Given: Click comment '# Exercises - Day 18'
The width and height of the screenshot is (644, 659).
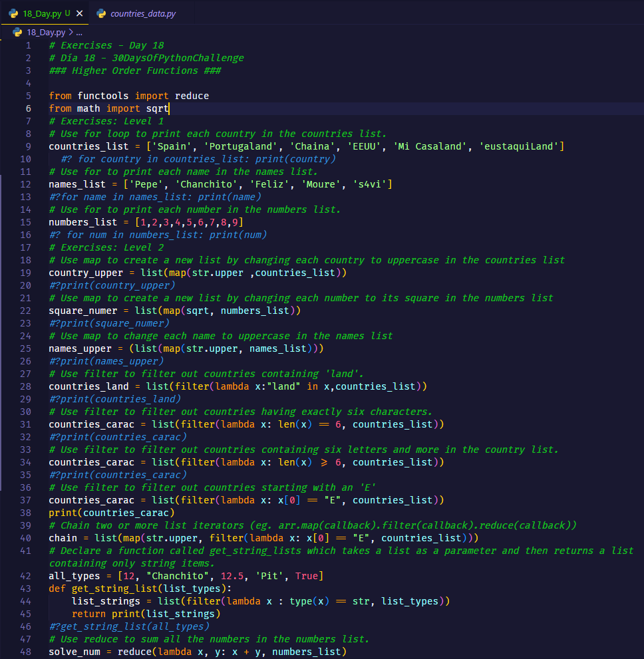Looking at the screenshot, I should (106, 45).
